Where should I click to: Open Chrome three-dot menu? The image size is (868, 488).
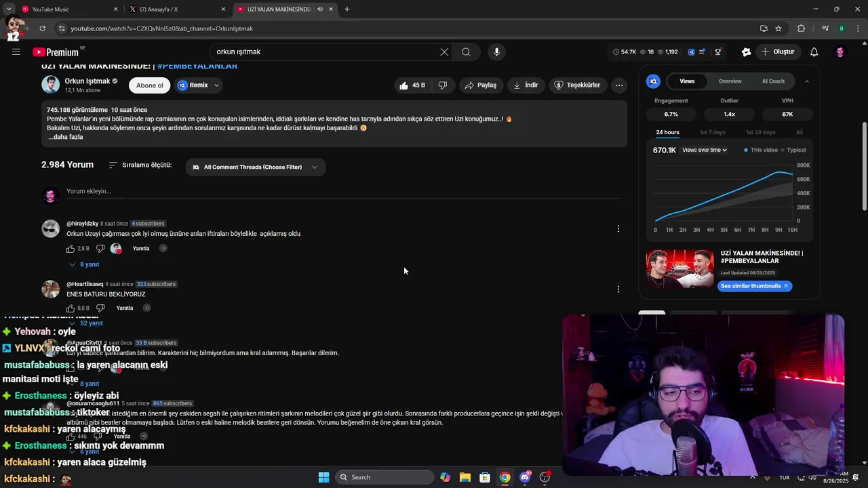tap(859, 28)
